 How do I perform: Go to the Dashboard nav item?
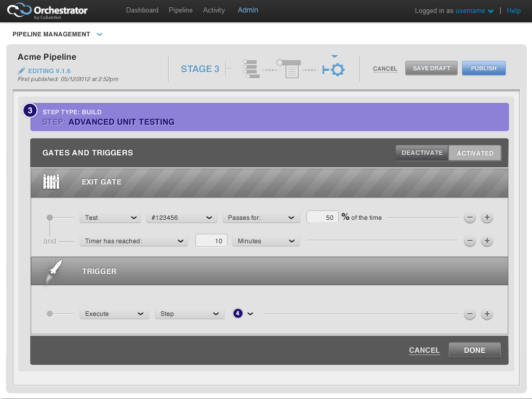142,10
